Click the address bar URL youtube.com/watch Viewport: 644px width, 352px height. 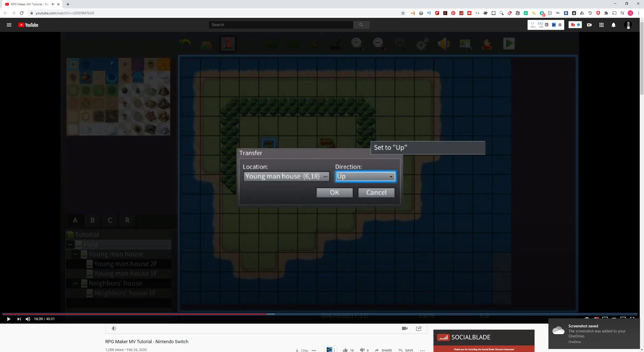click(x=65, y=13)
